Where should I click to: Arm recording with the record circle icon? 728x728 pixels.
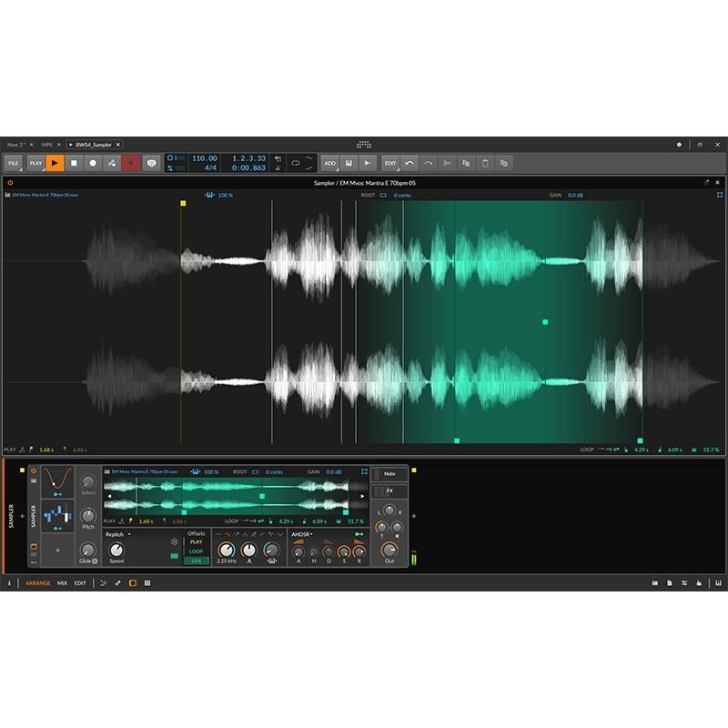(x=93, y=163)
